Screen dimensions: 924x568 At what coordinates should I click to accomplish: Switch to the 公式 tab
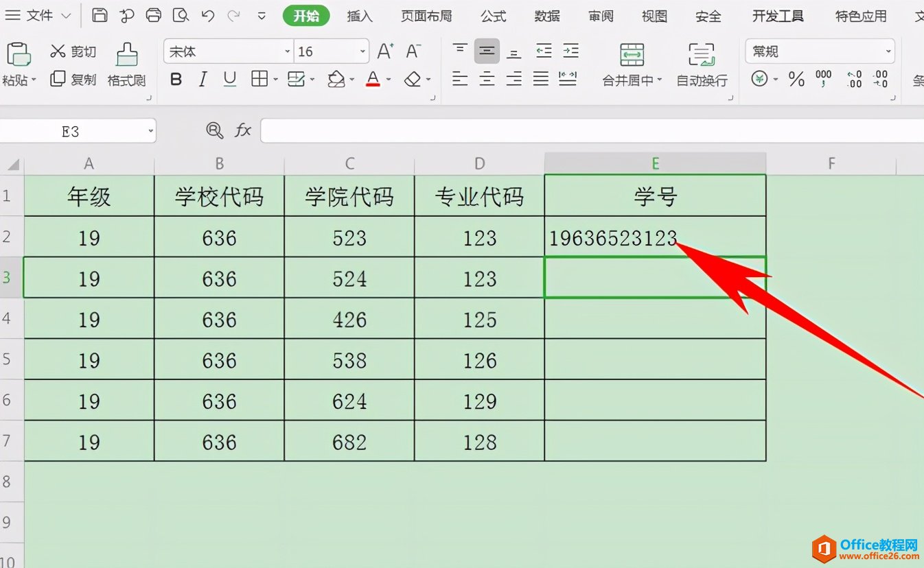[x=494, y=16]
